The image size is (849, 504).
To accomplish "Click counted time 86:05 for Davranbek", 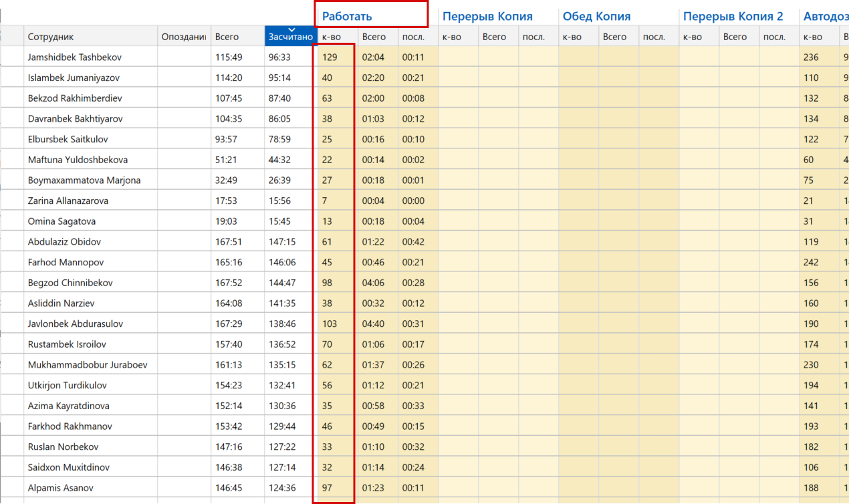I will point(279,119).
